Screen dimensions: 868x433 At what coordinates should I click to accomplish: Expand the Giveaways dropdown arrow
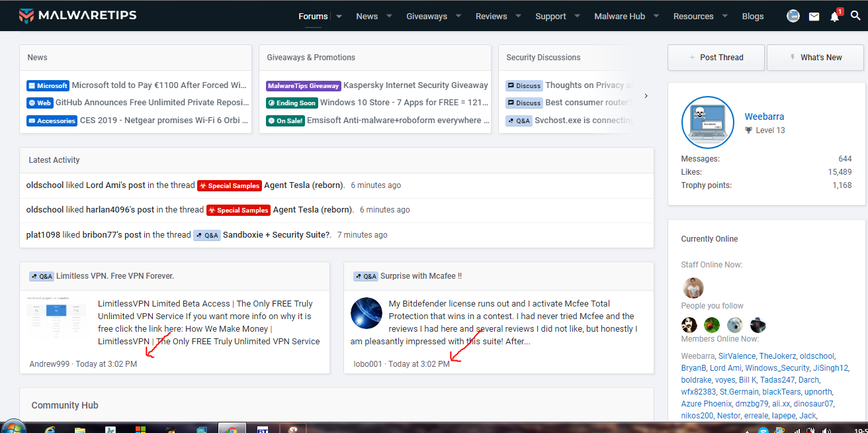[x=458, y=16]
